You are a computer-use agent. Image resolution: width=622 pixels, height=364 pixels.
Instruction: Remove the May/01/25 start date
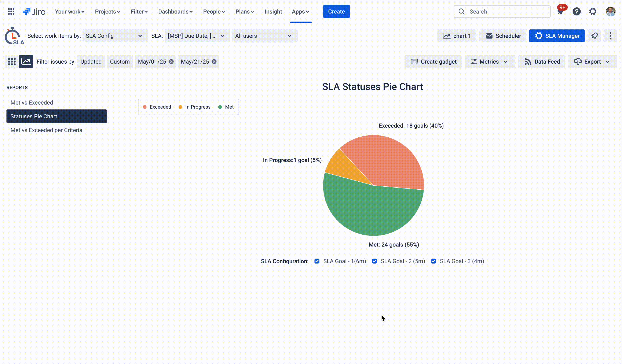[x=171, y=62]
